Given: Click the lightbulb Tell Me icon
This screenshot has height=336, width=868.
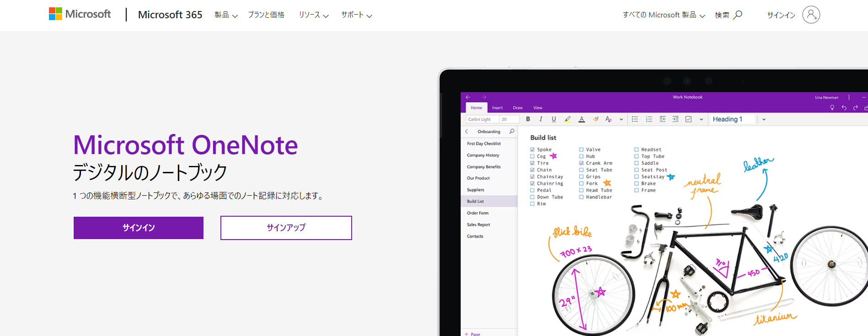Looking at the screenshot, I should point(832,107).
